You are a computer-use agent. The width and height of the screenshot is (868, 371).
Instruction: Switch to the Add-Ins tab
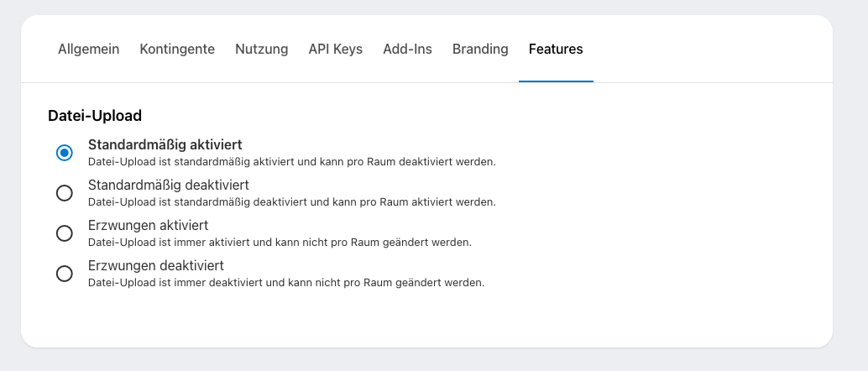pyautogui.click(x=407, y=49)
